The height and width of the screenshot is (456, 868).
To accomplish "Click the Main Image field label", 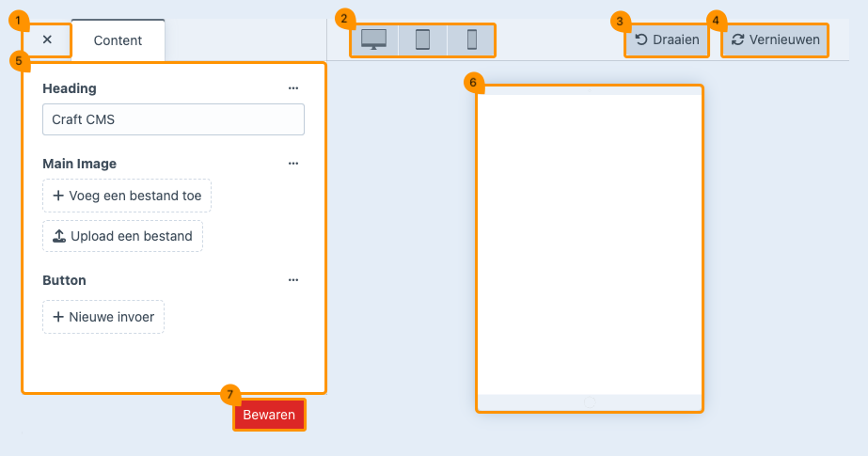I will (x=79, y=164).
